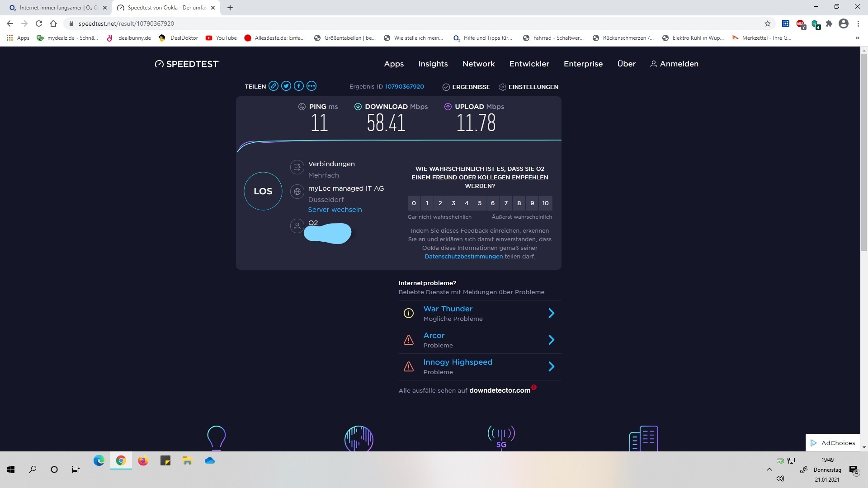Expand War Thunder problem chevron
Viewport: 868px width, 488px height.
click(x=552, y=313)
